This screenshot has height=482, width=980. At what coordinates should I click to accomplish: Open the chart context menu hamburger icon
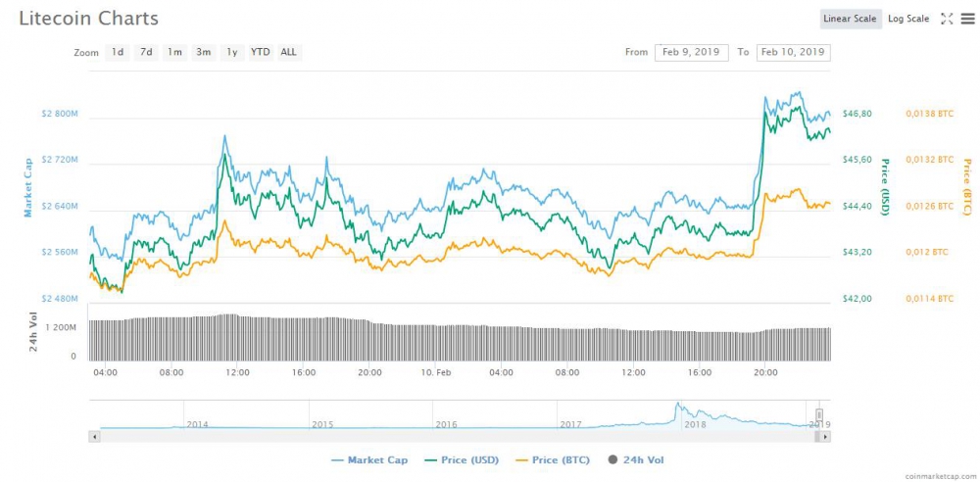click(967, 19)
